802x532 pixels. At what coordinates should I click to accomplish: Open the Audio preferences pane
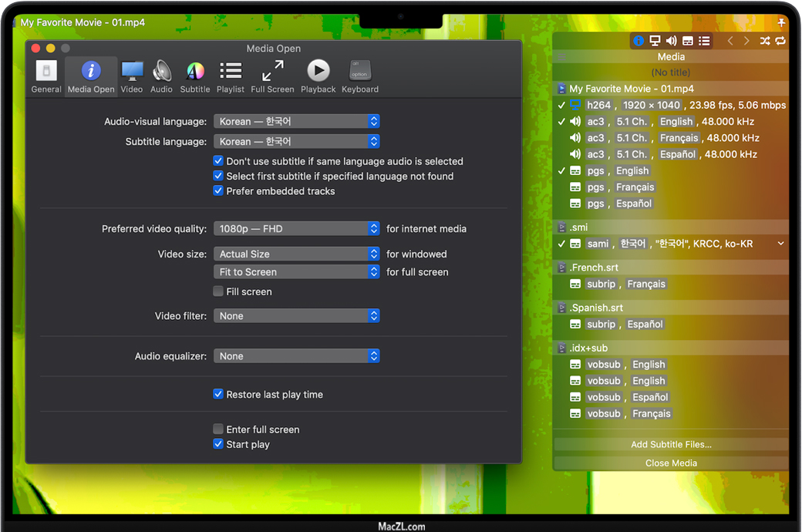(162, 76)
